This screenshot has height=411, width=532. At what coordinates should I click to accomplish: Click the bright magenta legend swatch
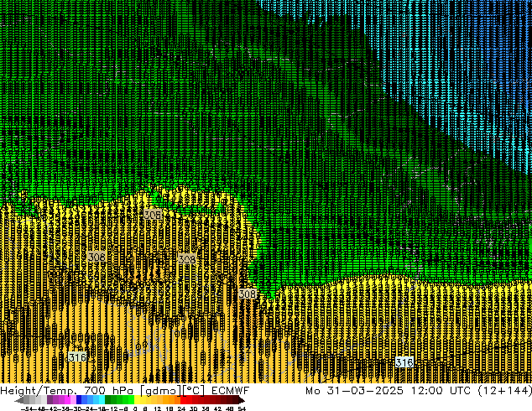[67, 400]
